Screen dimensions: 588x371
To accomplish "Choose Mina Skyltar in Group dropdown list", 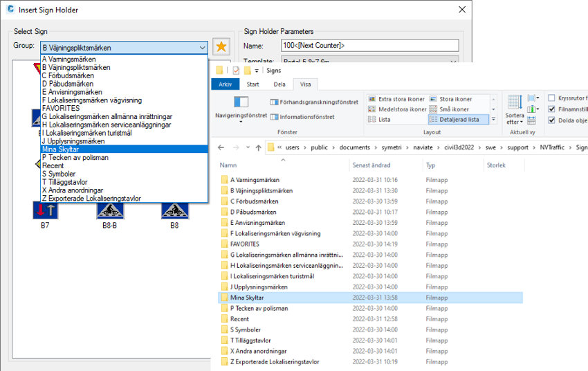I will [x=124, y=150].
